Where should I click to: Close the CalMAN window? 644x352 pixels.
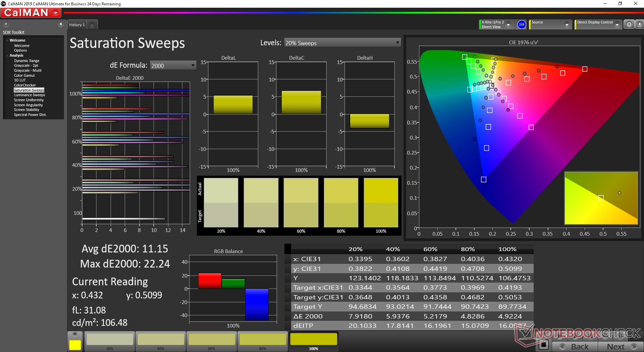[636, 4]
